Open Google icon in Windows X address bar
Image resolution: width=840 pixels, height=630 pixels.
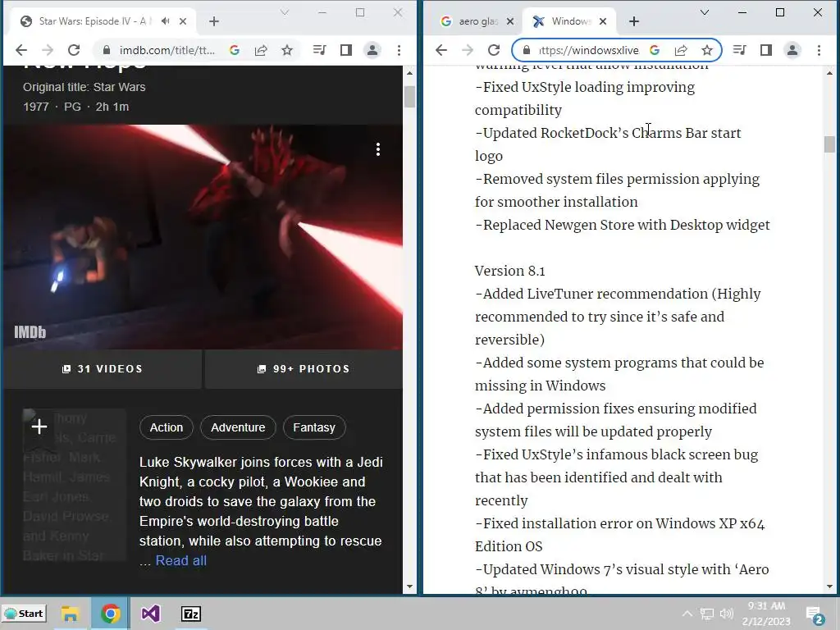pyautogui.click(x=654, y=50)
